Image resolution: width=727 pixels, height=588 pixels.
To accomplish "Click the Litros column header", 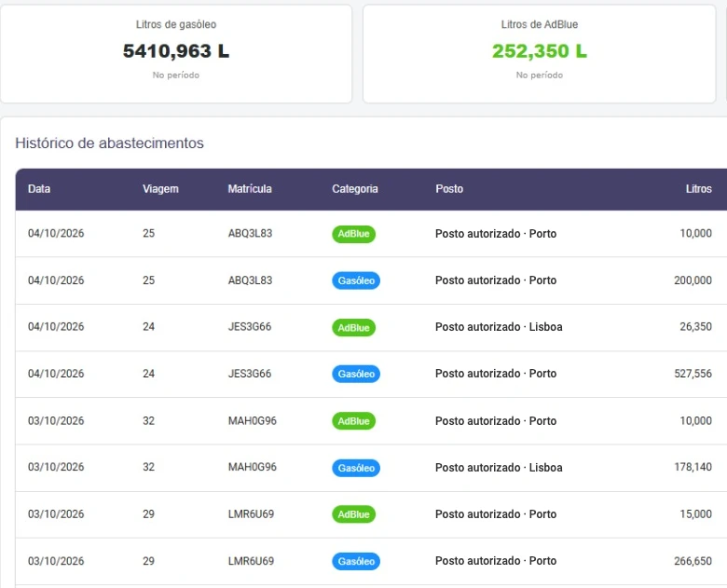I will 699,189.
